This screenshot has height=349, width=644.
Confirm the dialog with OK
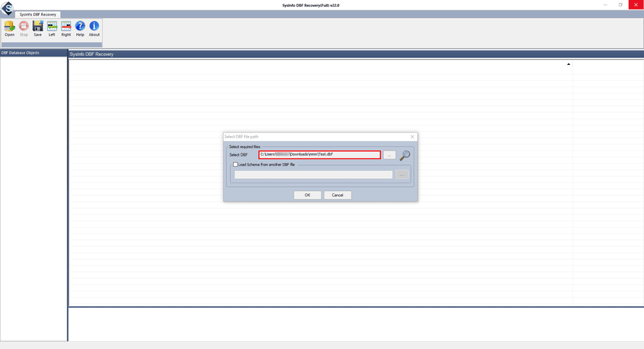(307, 195)
